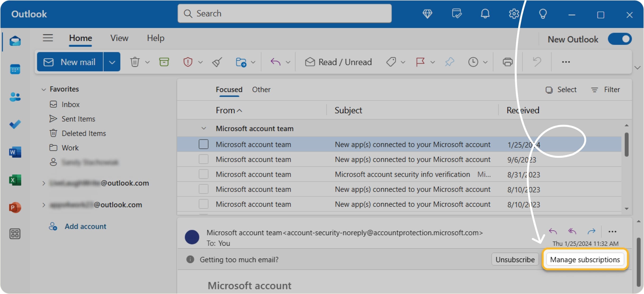Switch to the Other inbox tab
Screen dimensions: 644x294
[x=261, y=89]
